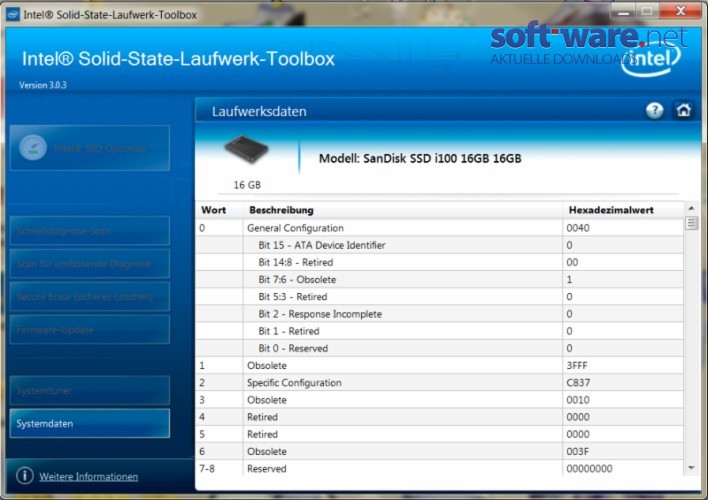Select the SanDisk SSD drive thumbnail
Viewport: 708px width, 500px height.
tap(247, 150)
